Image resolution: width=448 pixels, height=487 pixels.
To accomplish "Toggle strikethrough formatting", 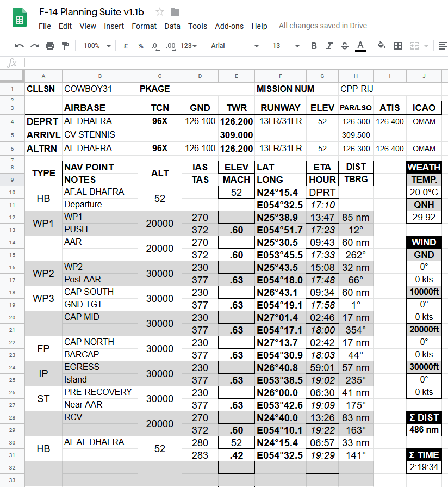I will (344, 46).
